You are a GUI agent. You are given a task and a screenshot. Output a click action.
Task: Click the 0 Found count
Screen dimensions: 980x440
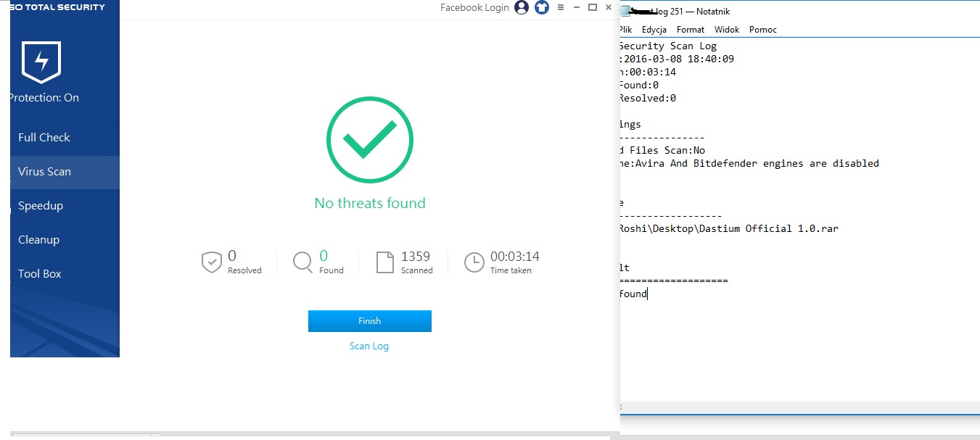[x=324, y=256]
